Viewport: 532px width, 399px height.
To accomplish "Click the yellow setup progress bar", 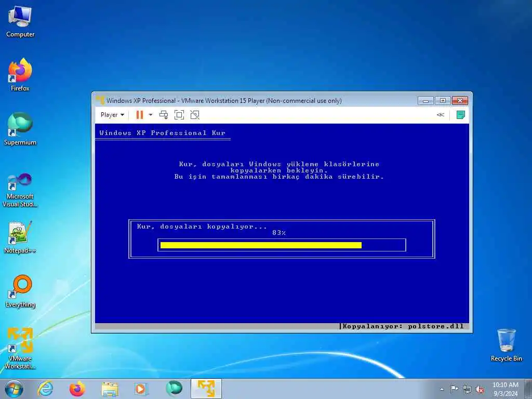I will coord(261,245).
